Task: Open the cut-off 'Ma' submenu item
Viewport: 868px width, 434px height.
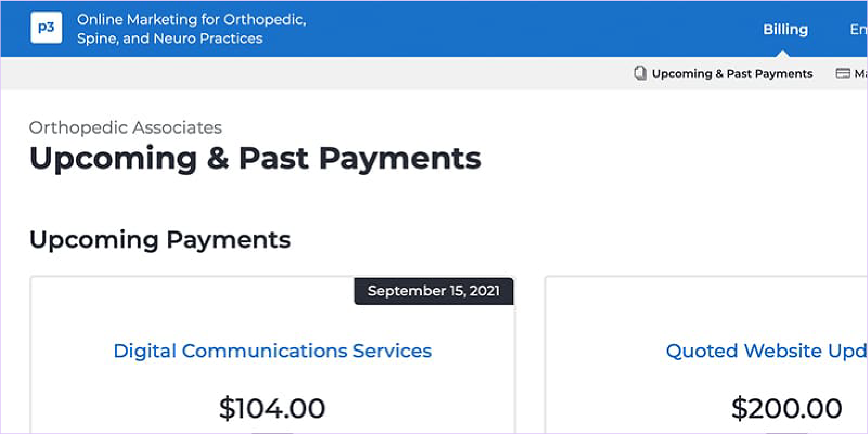Action: (861, 73)
